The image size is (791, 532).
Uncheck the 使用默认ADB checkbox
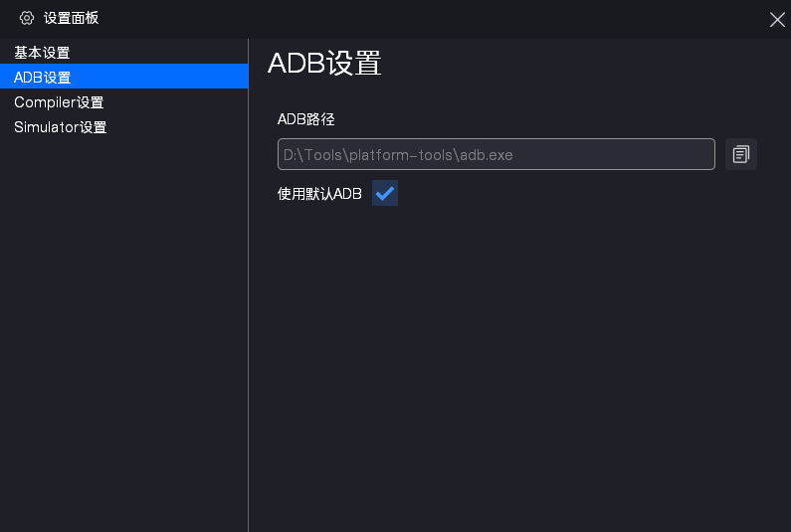(385, 193)
